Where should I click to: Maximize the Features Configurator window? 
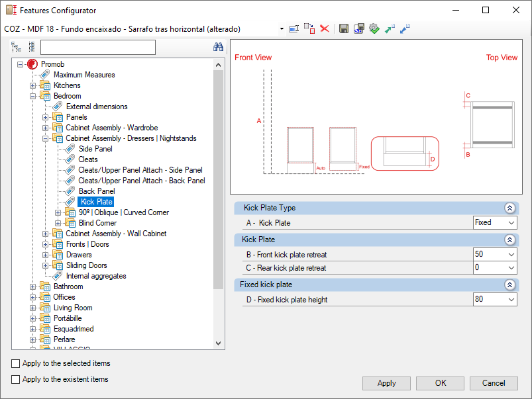click(x=486, y=10)
